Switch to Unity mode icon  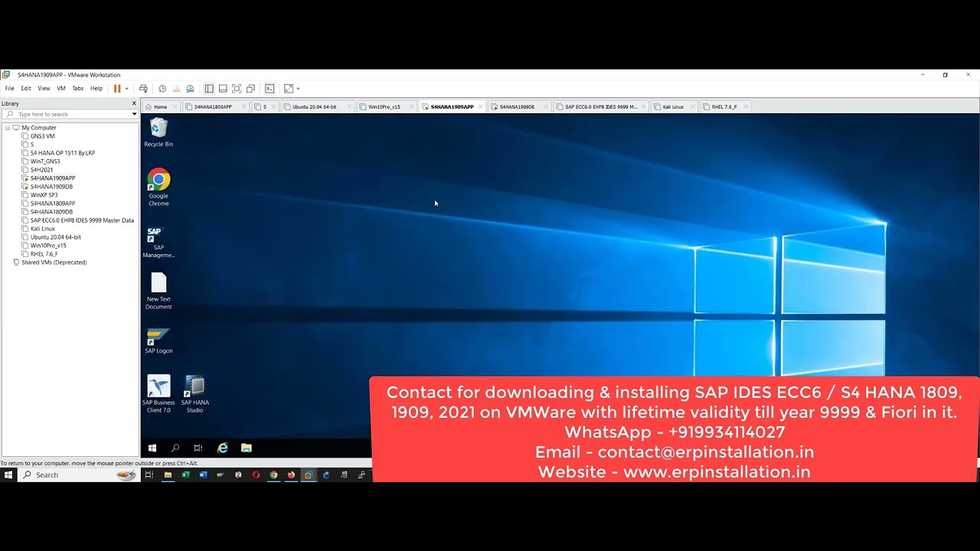click(250, 89)
